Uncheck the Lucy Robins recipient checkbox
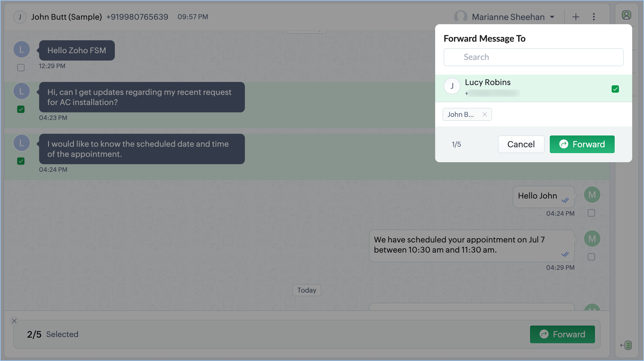The image size is (644, 361). point(615,89)
